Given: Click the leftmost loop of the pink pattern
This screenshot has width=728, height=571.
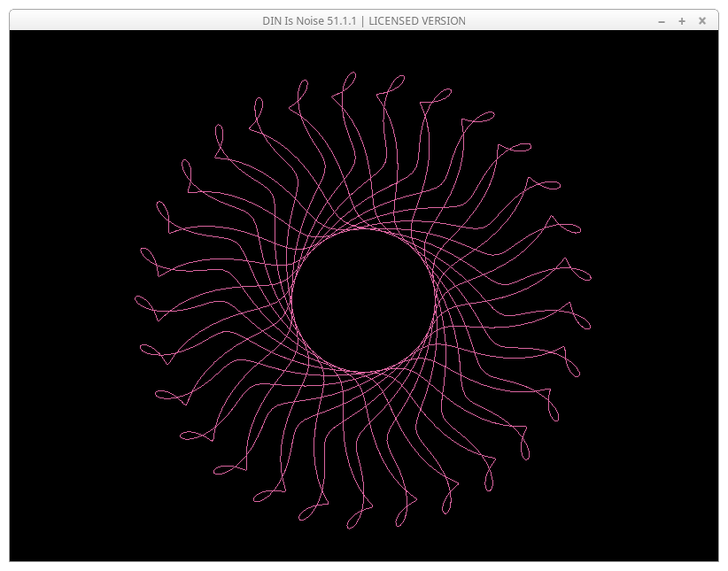Looking at the screenshot, I should [x=141, y=302].
